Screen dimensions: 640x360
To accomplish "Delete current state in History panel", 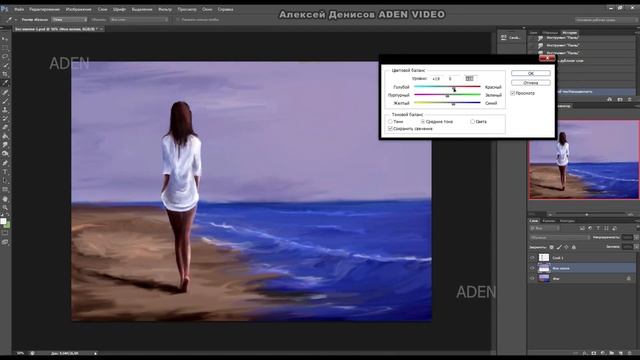I will click(629, 99).
